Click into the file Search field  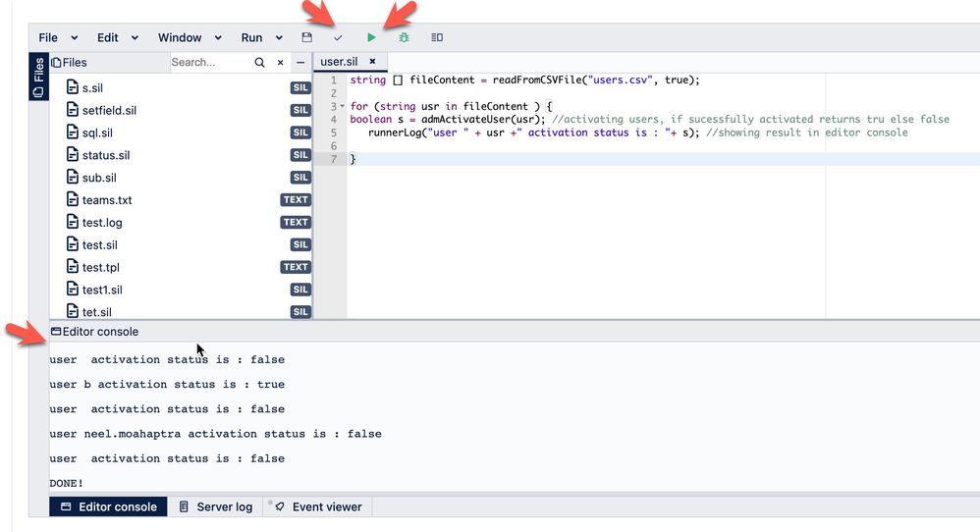coord(209,63)
